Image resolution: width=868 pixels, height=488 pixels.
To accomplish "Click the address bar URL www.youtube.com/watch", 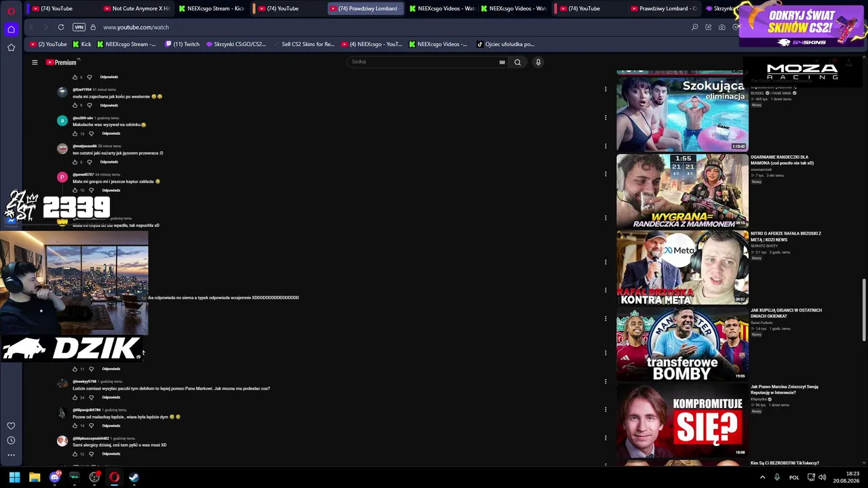I will [x=136, y=27].
